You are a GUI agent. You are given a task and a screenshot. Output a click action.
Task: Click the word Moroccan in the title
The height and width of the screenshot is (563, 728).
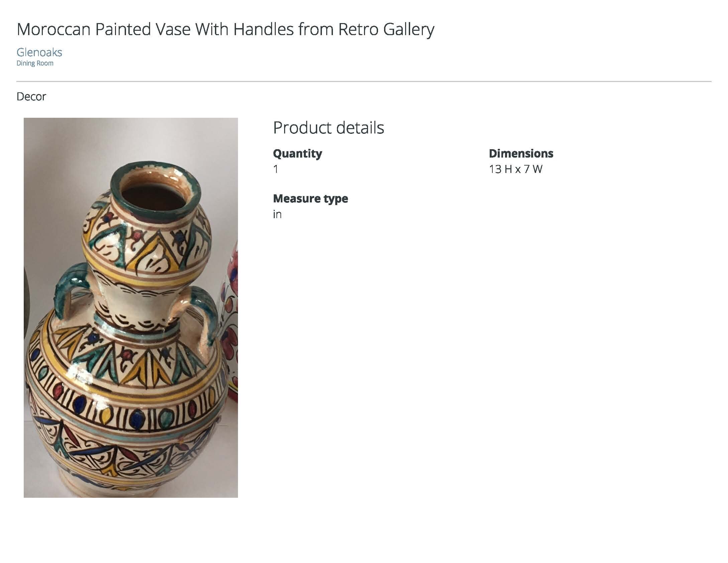click(53, 29)
